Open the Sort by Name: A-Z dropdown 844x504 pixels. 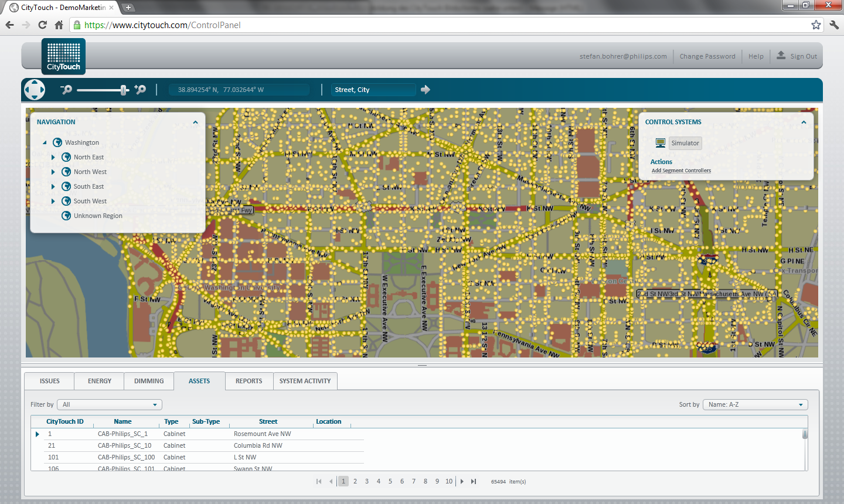coord(755,405)
